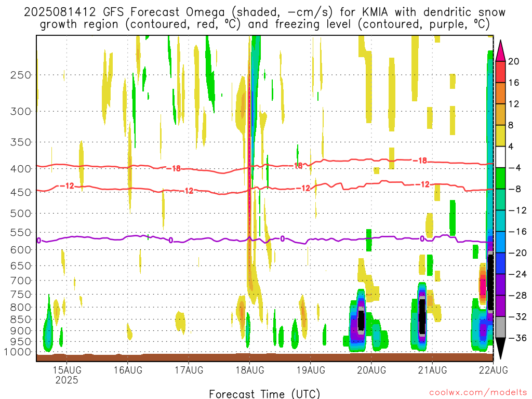Click the black omega core before 20AUG

pyautogui.click(x=361, y=321)
